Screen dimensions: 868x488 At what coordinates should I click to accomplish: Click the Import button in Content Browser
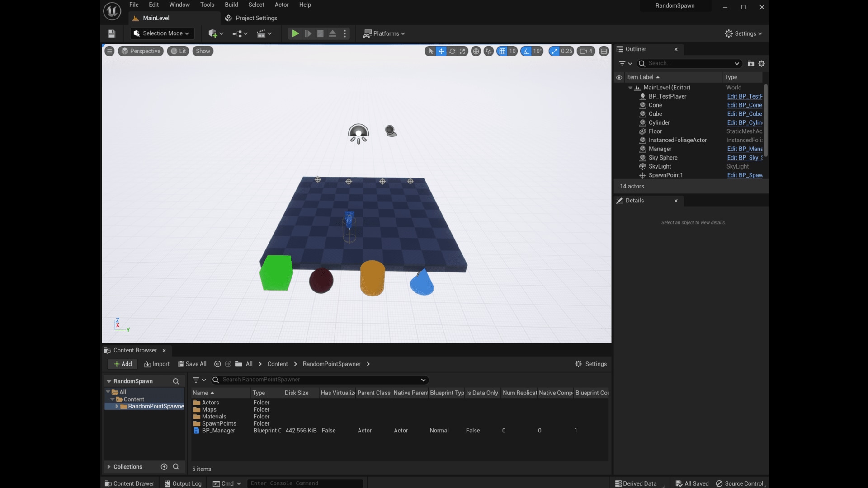156,364
